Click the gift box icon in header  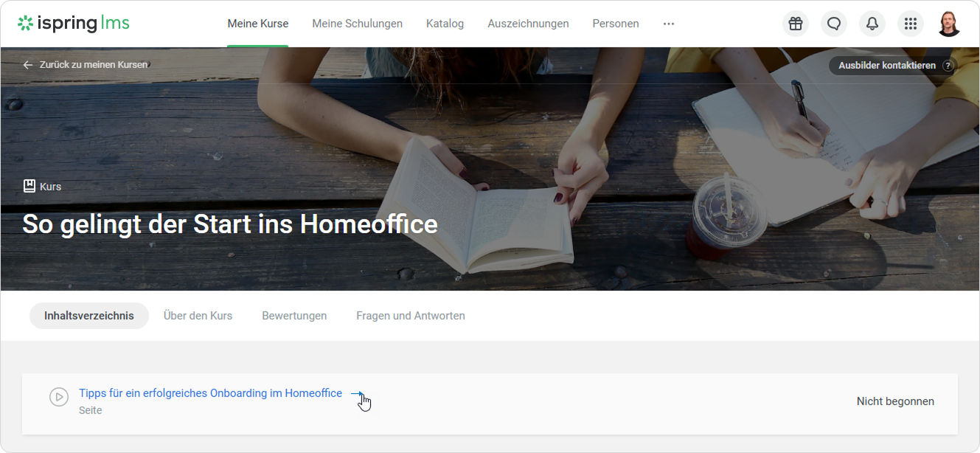[x=795, y=24]
